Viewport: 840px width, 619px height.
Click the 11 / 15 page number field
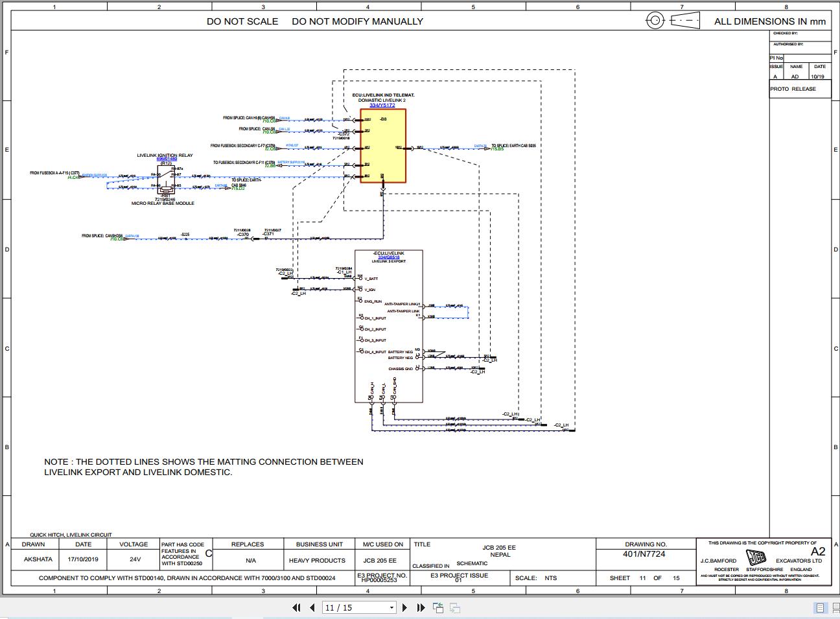pyautogui.click(x=355, y=607)
